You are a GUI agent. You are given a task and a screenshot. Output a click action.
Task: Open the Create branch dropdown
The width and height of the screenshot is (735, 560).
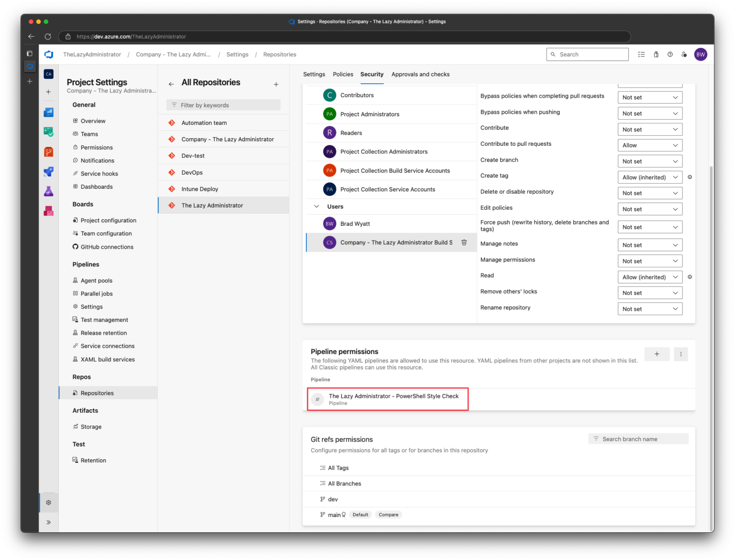650,162
